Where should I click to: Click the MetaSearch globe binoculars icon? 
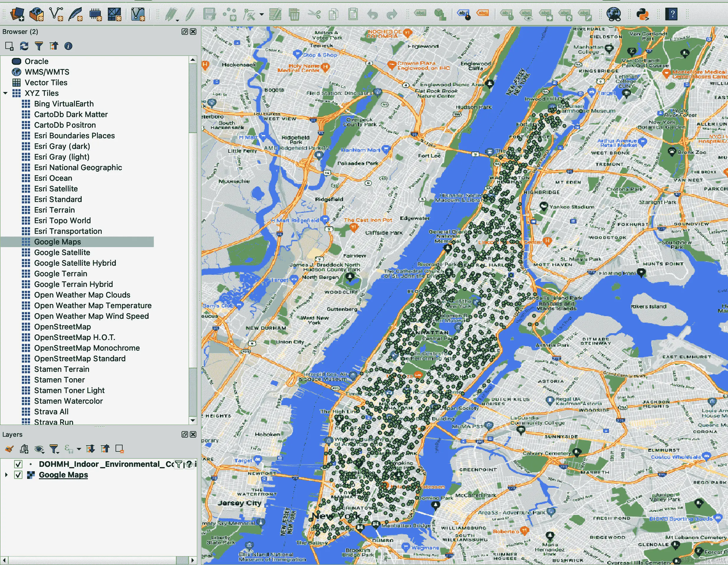pos(613,14)
